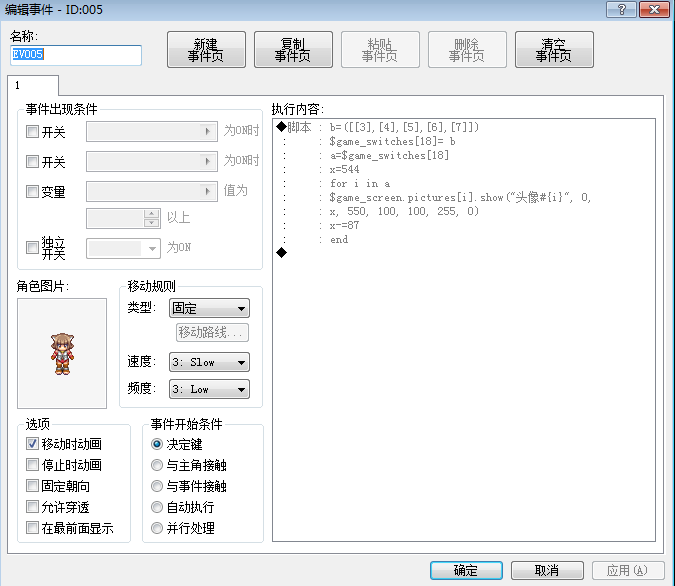This screenshot has height=586, width=675.
Task: Open the self switch dropdown
Action: 152,248
